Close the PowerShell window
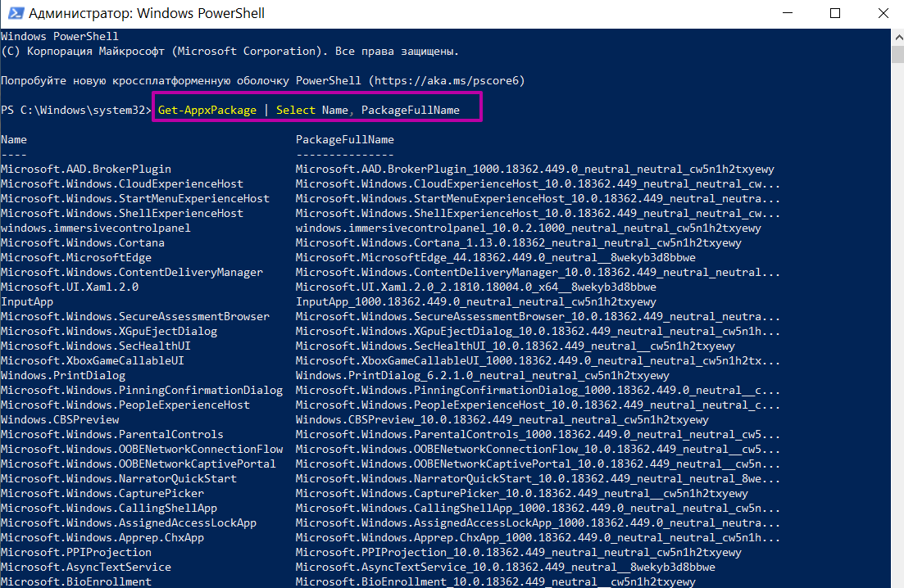 click(881, 13)
